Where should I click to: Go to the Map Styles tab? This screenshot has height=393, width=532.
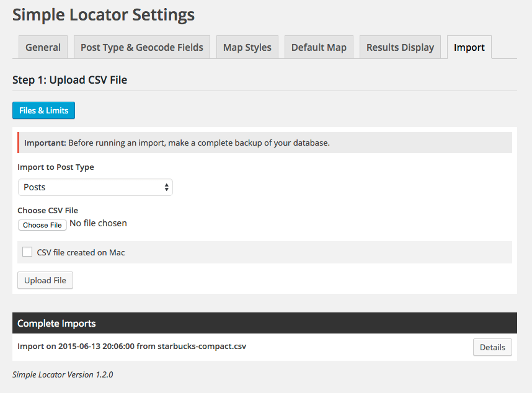(247, 47)
